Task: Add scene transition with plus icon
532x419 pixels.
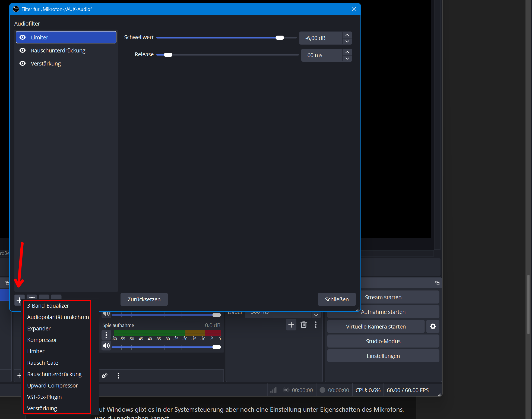Action: click(291, 325)
